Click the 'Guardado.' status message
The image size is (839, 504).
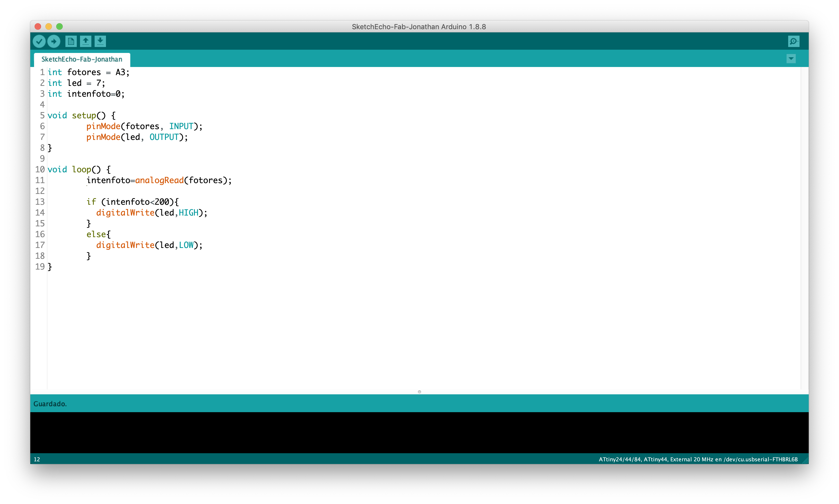click(50, 404)
